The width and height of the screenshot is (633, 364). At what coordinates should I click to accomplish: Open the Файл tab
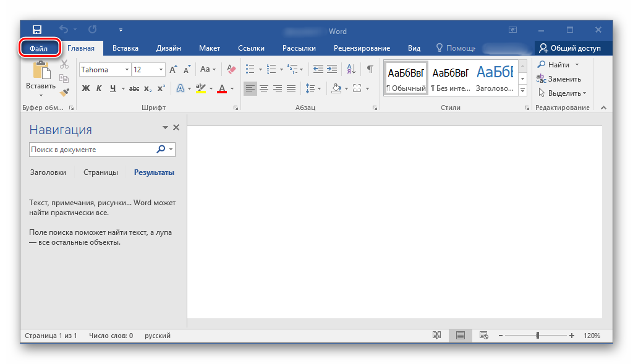[x=39, y=48]
